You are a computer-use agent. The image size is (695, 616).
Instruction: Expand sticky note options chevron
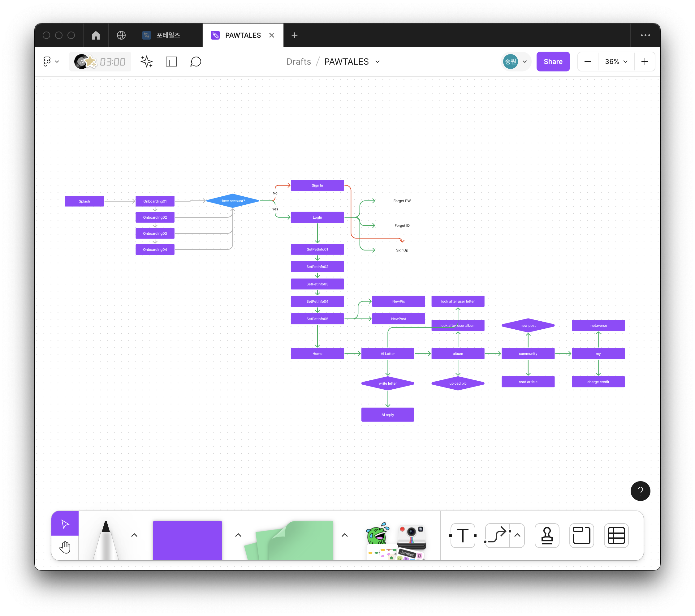click(344, 535)
